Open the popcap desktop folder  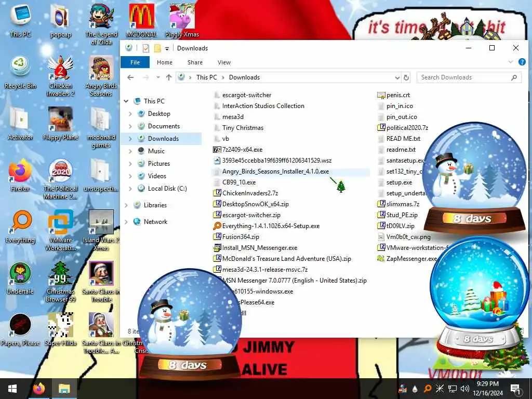60,20
